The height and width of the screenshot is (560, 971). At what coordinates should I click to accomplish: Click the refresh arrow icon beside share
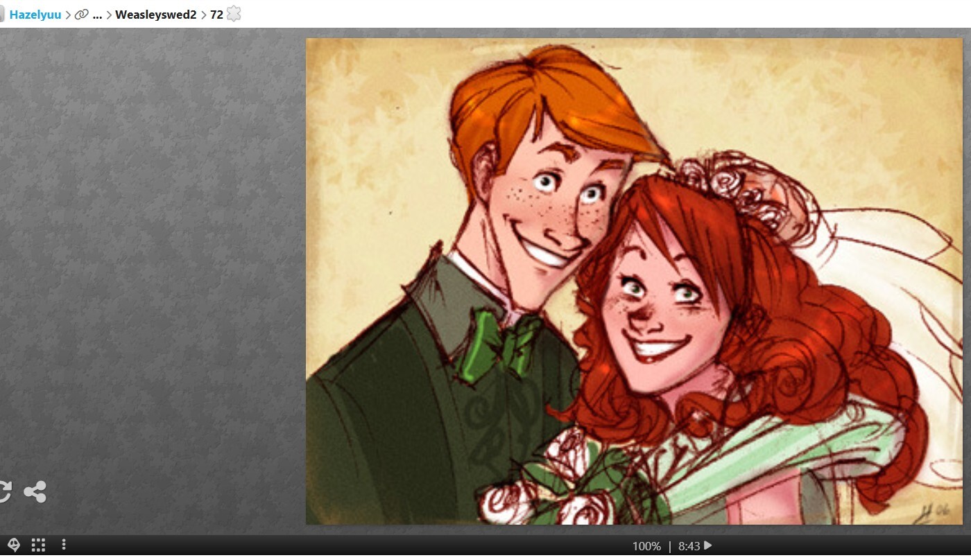coord(5,492)
